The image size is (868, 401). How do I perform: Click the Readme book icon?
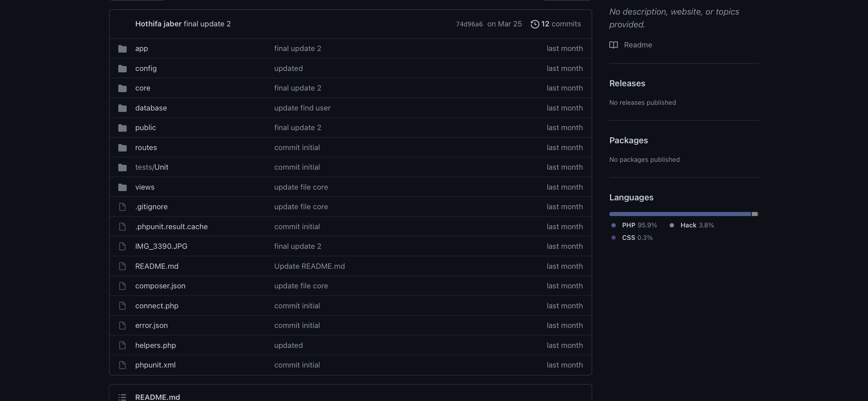click(x=613, y=45)
